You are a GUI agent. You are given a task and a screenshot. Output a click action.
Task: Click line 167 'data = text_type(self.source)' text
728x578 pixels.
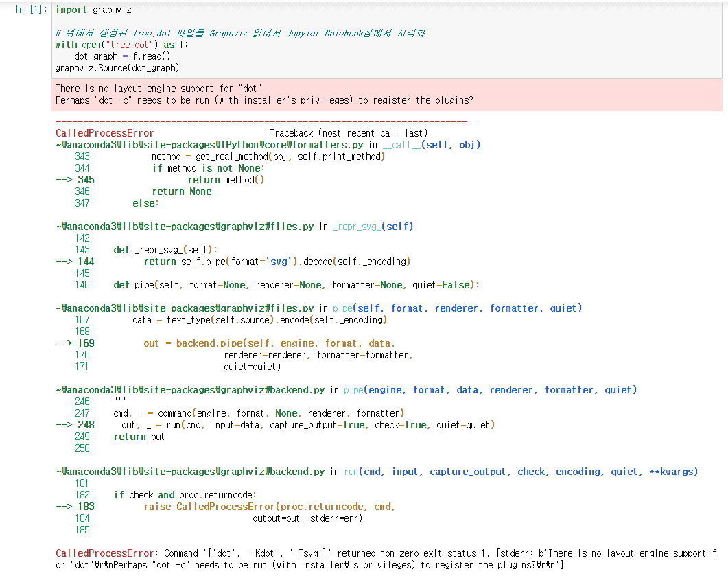(x=259, y=320)
